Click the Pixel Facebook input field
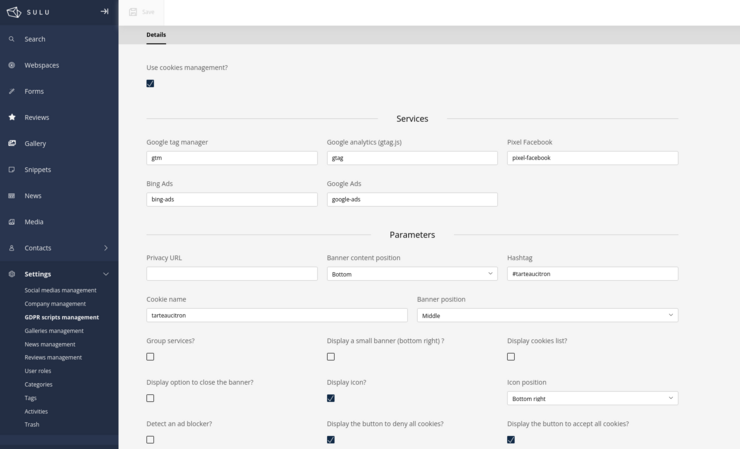This screenshot has width=740, height=449. 593,158
